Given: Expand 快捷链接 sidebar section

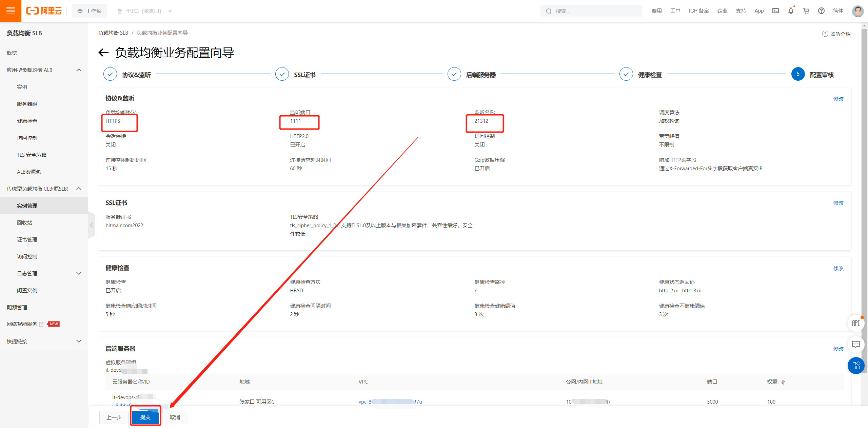Looking at the screenshot, I should coord(79,341).
